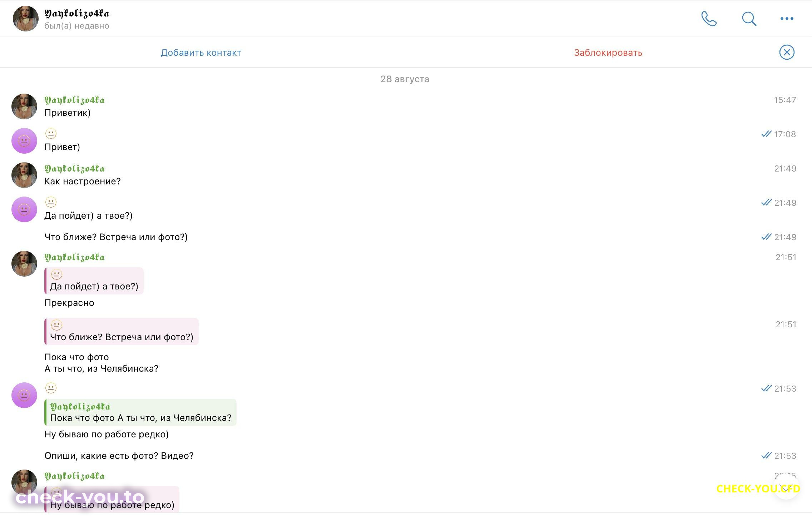
Task: Select the unquoted message Да пойдет) а твое?)
Action: tap(88, 215)
